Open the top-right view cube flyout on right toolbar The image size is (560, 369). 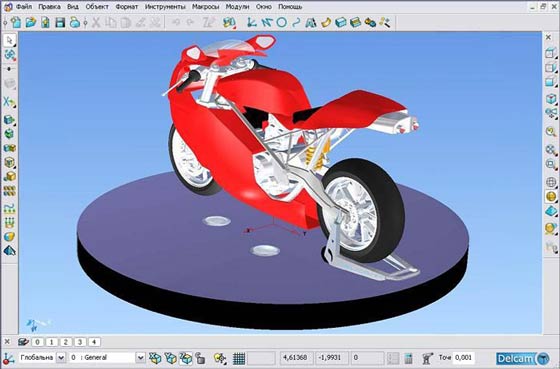pos(551,54)
